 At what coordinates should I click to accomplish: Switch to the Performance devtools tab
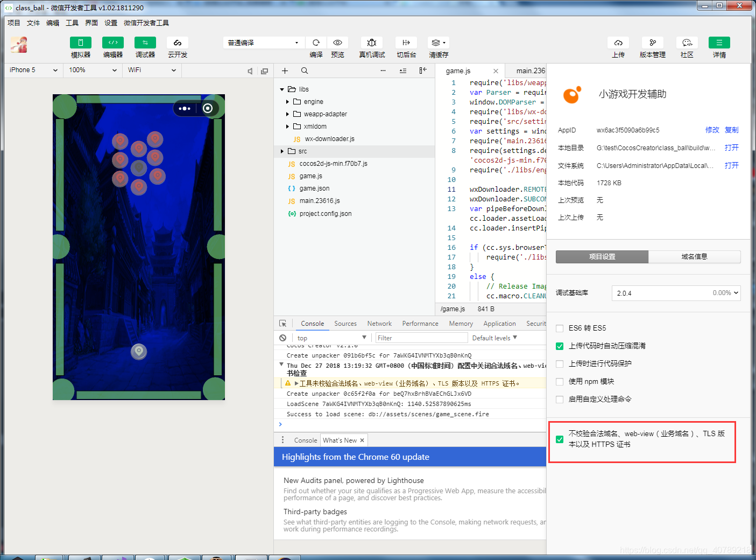click(420, 324)
